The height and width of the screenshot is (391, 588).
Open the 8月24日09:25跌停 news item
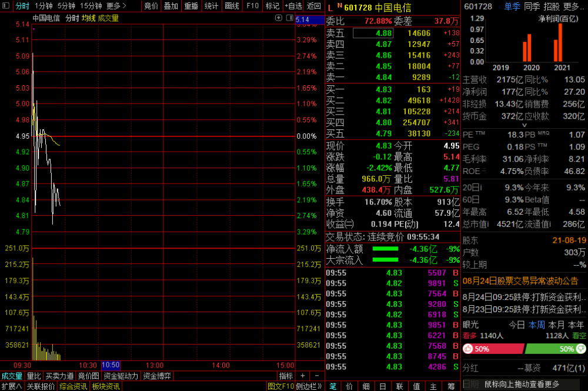524,298
